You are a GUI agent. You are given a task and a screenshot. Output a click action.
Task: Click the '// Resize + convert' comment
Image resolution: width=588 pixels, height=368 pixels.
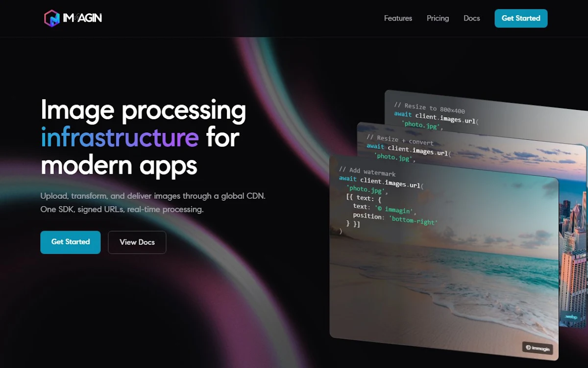pyautogui.click(x=399, y=139)
